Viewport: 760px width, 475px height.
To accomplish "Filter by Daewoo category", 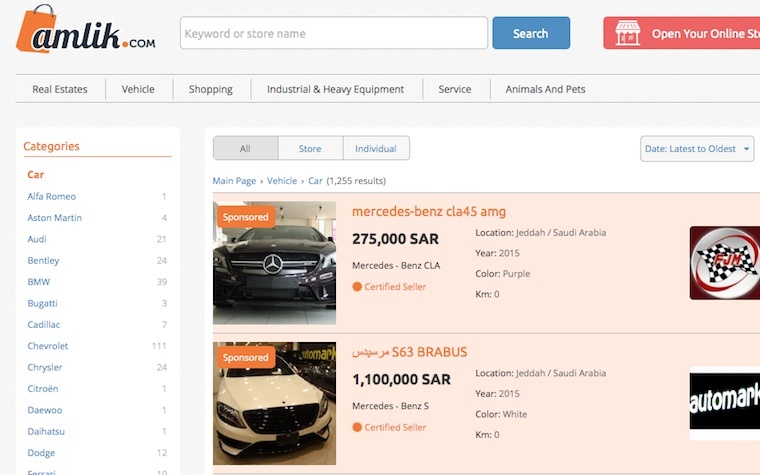I will pyautogui.click(x=45, y=410).
